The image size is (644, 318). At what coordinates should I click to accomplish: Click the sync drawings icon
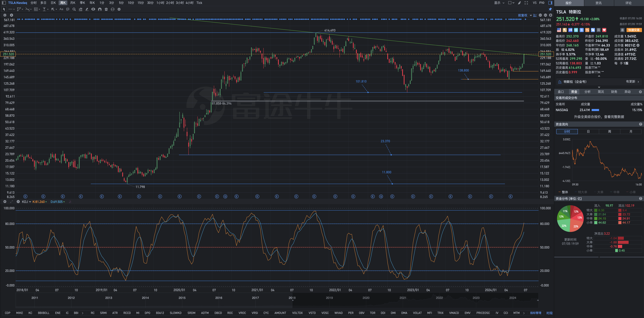113,9
